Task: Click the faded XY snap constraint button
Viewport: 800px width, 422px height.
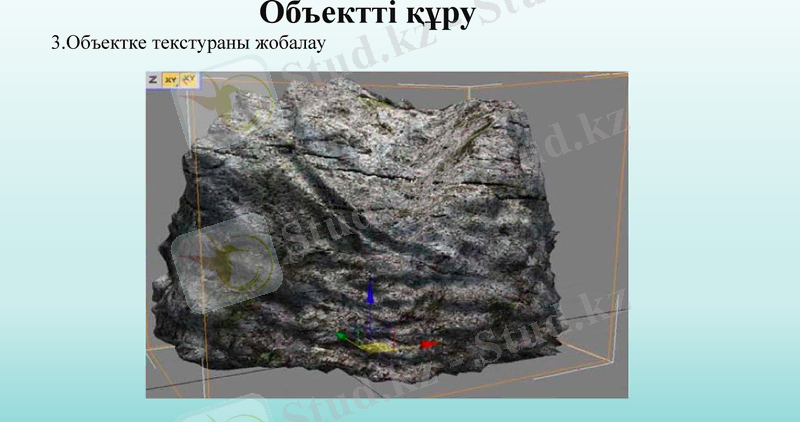Action: (x=189, y=80)
